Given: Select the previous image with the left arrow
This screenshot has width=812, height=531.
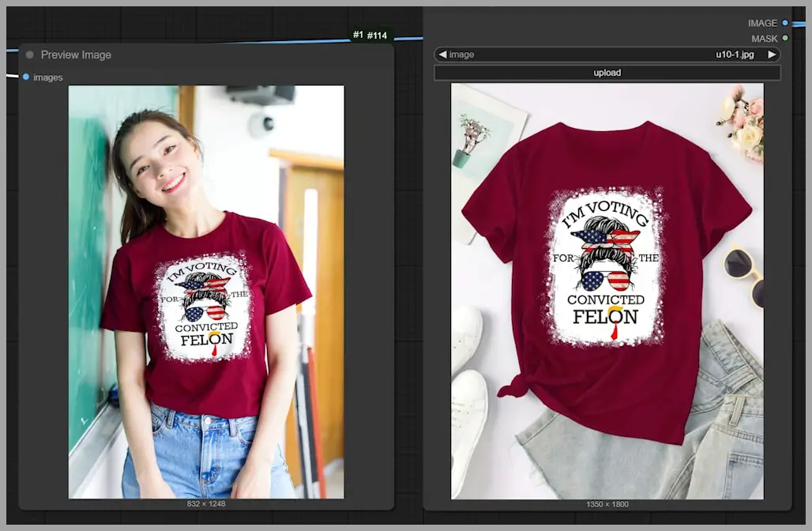Looking at the screenshot, I should point(442,55).
